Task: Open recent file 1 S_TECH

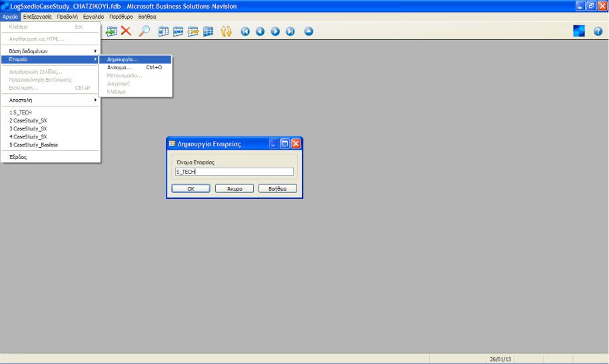Action: 51,112
